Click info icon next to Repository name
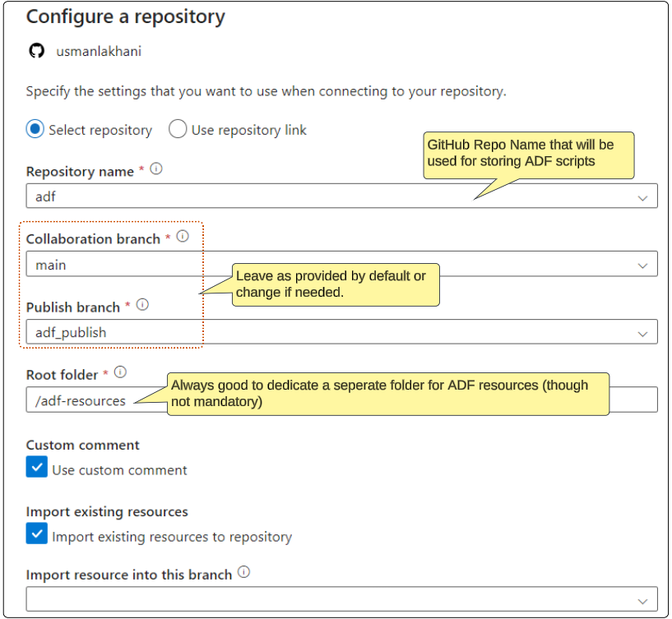 (155, 169)
